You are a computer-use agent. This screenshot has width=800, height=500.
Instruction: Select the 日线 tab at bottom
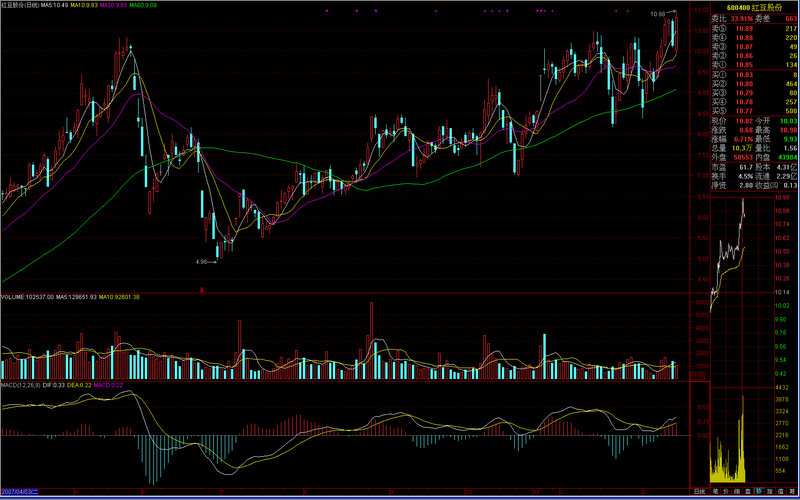[x=699, y=493]
